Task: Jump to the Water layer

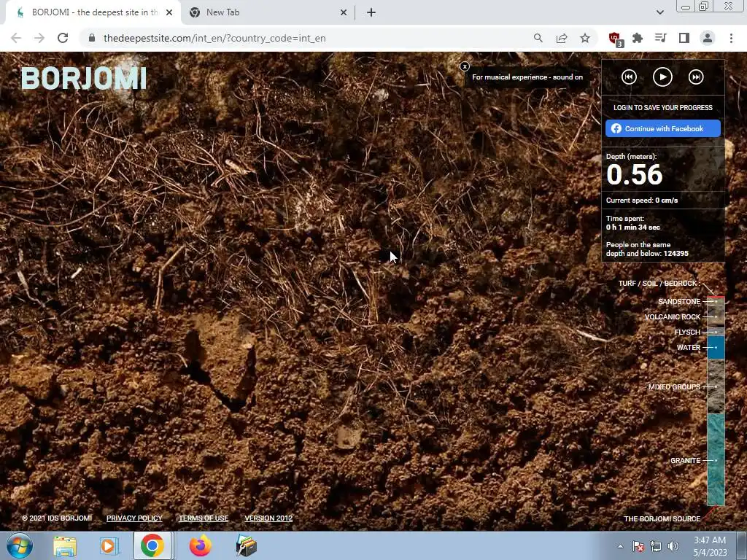Action: click(689, 347)
